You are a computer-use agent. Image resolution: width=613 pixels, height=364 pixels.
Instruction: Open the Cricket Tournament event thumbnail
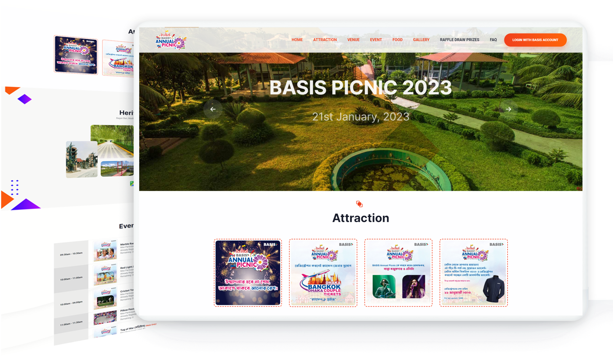(105, 299)
